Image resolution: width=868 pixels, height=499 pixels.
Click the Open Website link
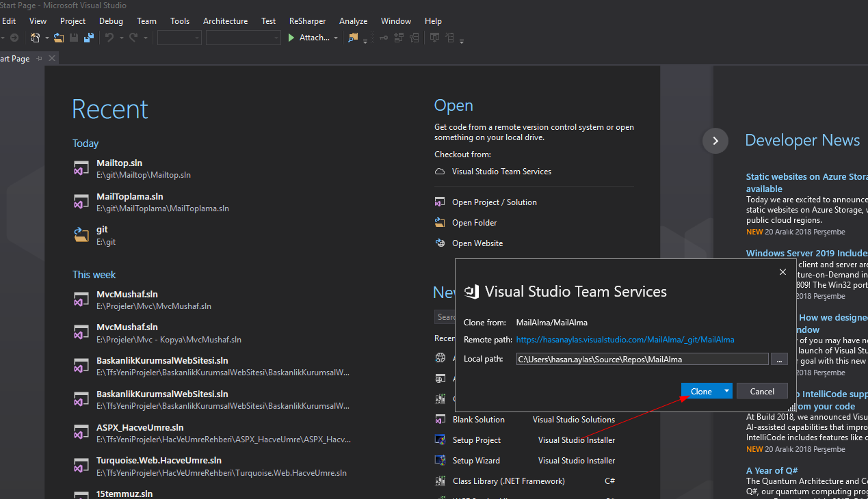[x=477, y=243]
